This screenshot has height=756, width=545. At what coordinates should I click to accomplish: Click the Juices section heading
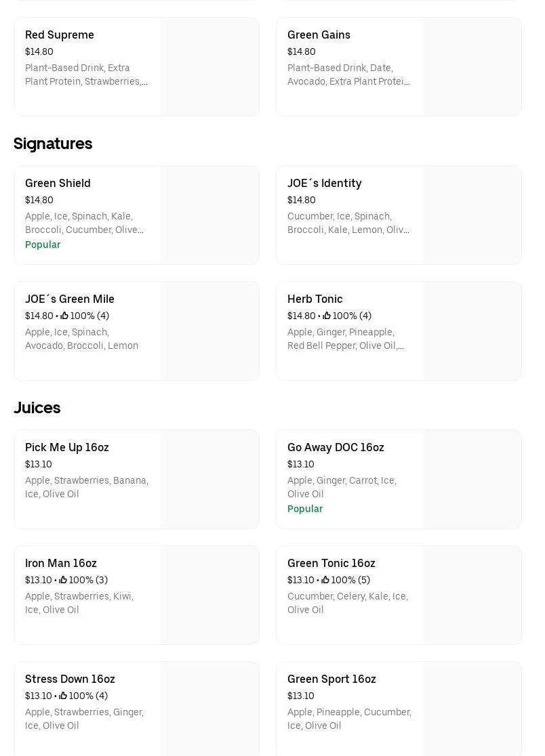coord(37,408)
